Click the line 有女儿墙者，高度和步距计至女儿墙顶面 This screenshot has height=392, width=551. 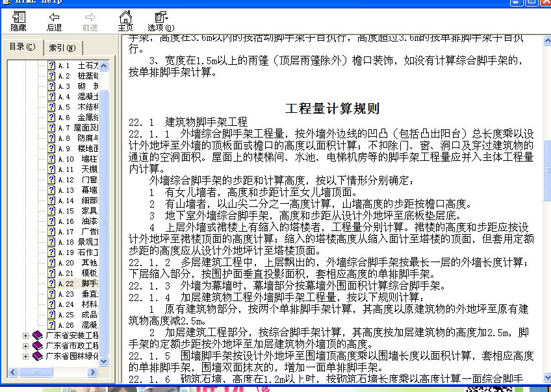point(253,192)
